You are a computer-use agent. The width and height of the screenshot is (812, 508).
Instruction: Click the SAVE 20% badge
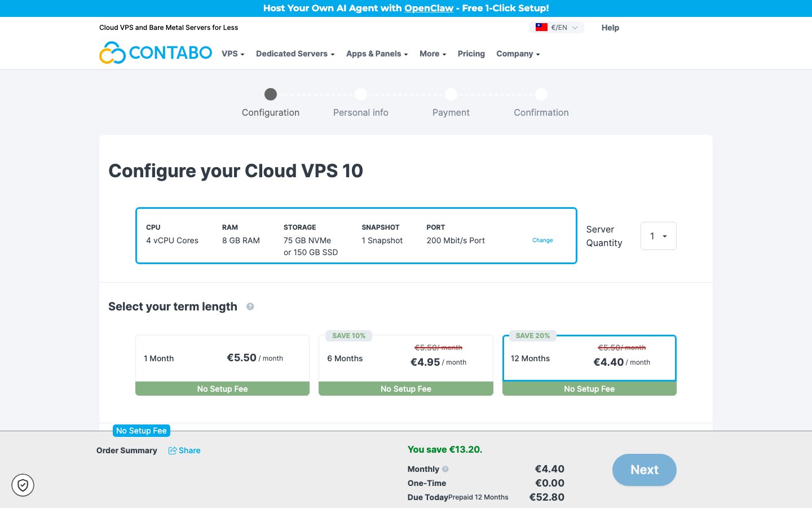532,336
